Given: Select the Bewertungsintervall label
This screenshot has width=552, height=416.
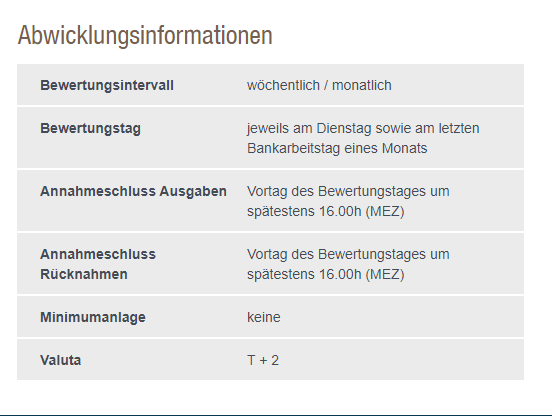Looking at the screenshot, I should 107,85.
